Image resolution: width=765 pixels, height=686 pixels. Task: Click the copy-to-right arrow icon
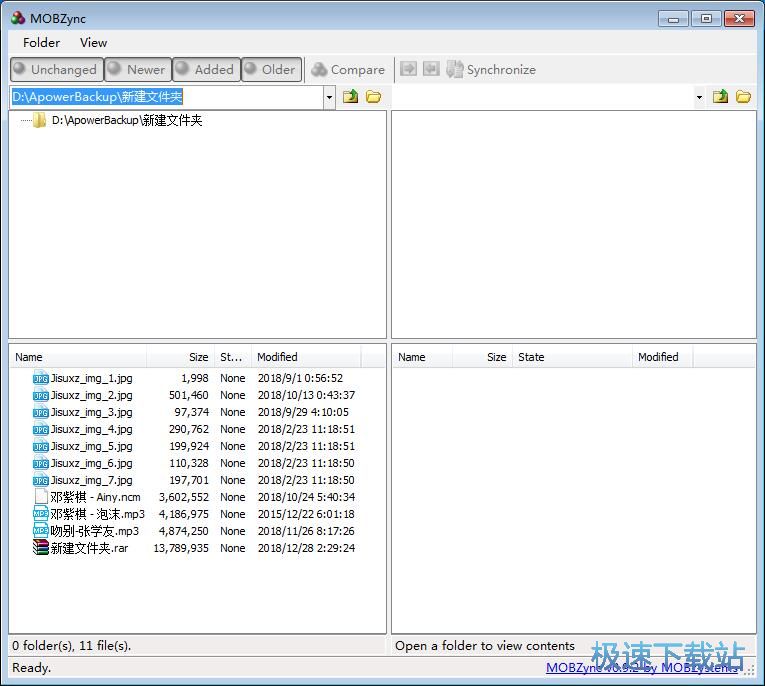point(408,69)
